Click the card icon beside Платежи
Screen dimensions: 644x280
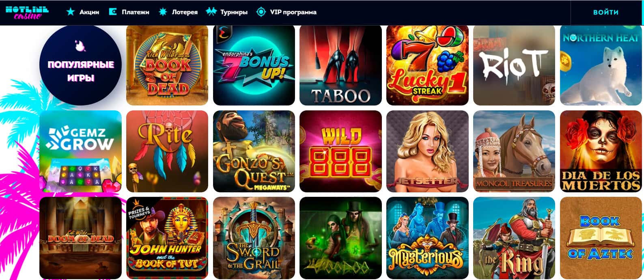tap(113, 12)
